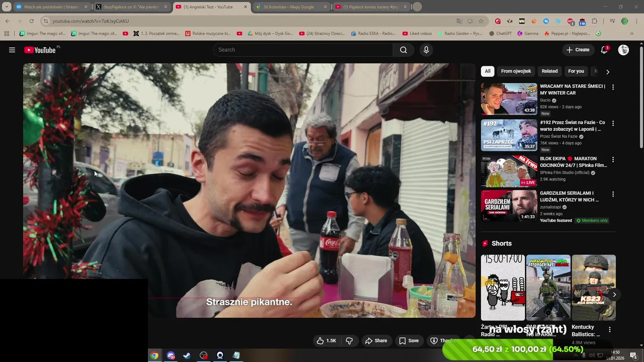The width and height of the screenshot is (644, 362).
Task: Bookmark this page with the star icon
Action: (x=481, y=21)
